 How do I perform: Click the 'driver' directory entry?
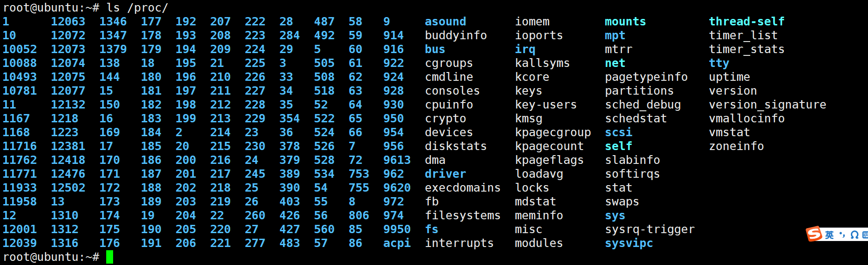(445, 174)
